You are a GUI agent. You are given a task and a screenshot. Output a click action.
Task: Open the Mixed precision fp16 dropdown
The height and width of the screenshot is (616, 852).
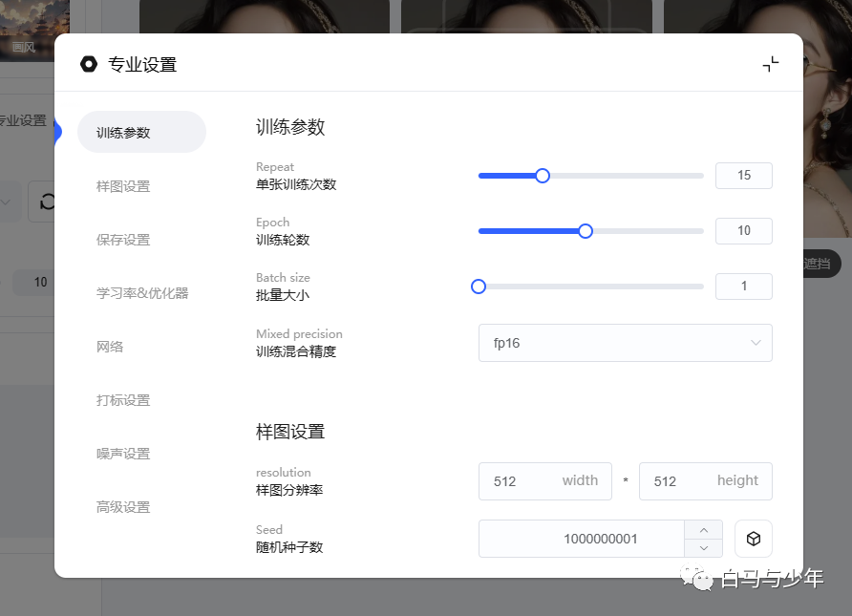click(x=626, y=343)
